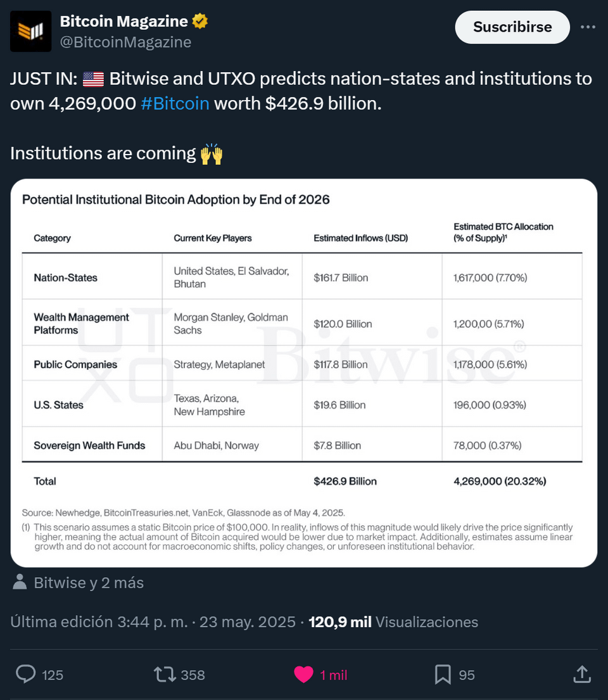Open the three-dot more options menu

(x=588, y=27)
